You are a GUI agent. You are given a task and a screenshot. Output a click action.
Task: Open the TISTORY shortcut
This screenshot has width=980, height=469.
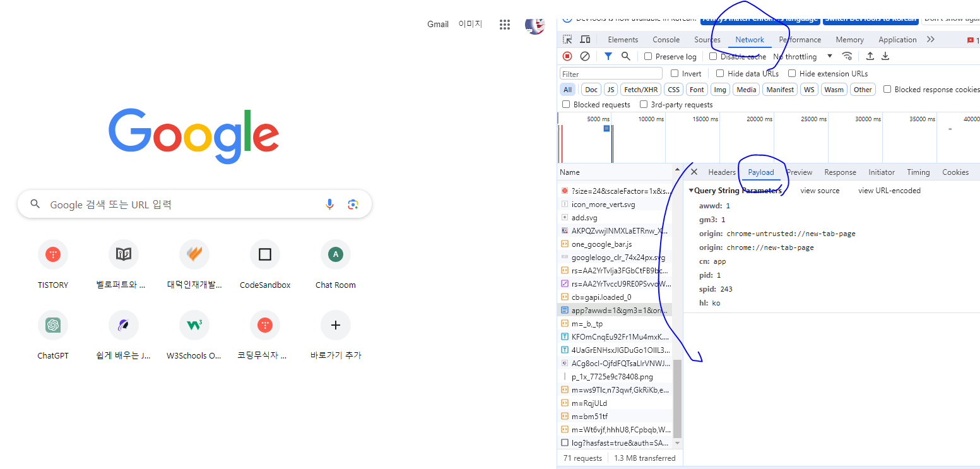[x=53, y=265]
